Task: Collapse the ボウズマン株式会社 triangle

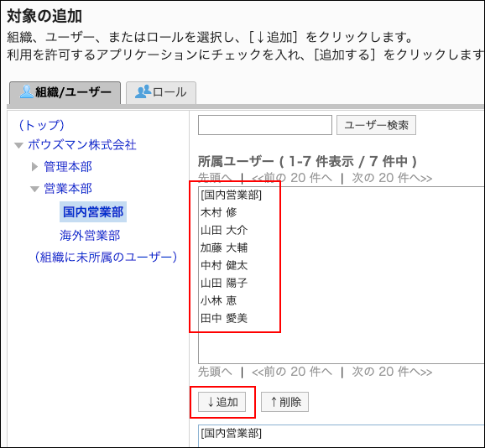Action: click(19, 145)
